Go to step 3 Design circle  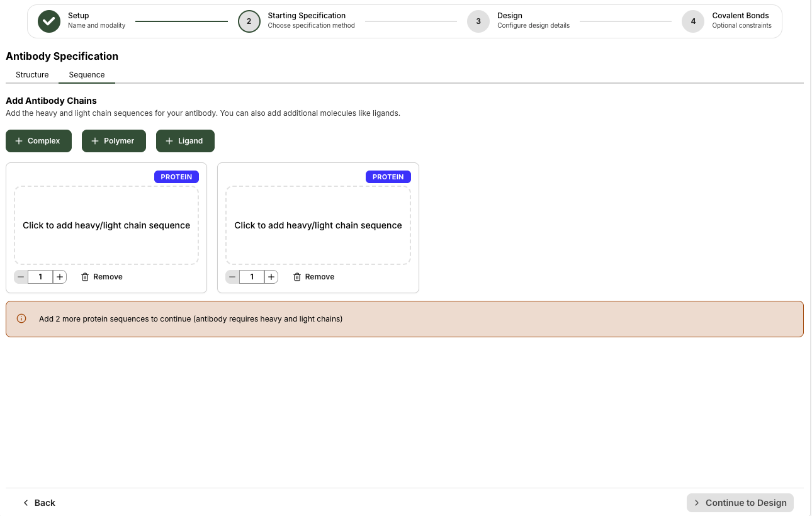478,21
